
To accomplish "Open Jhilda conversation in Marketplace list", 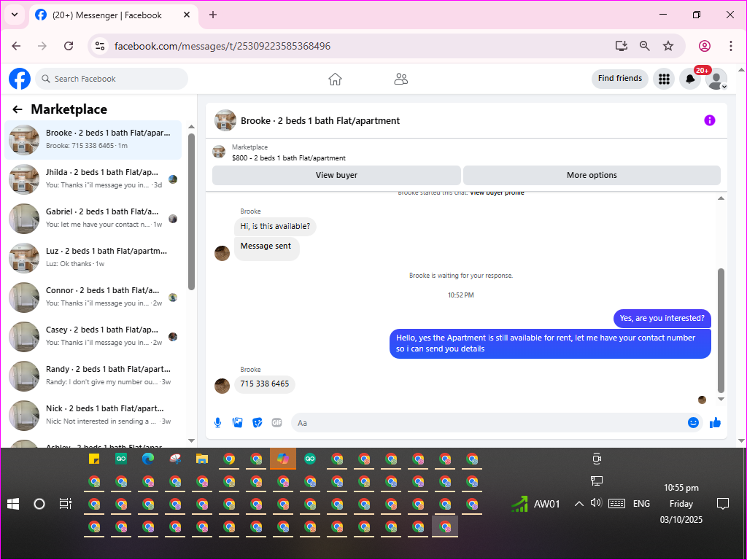I will pos(93,179).
